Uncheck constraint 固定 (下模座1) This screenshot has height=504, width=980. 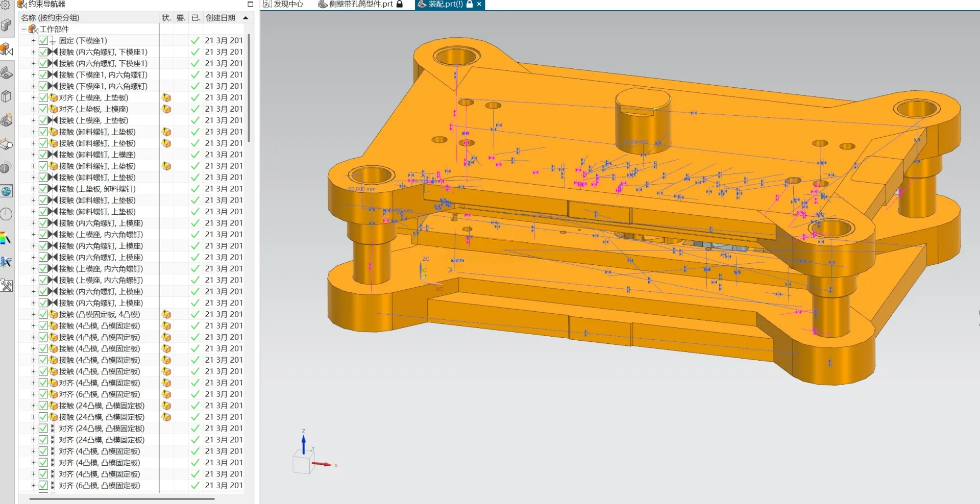click(43, 40)
